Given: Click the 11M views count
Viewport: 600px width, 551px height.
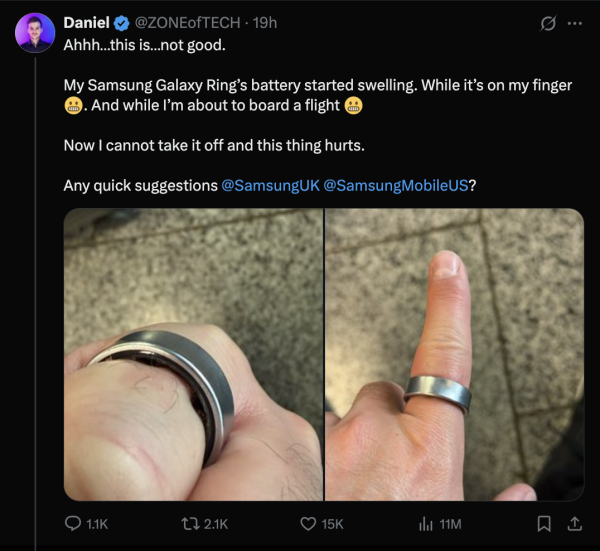Looking at the screenshot, I should click(450, 523).
